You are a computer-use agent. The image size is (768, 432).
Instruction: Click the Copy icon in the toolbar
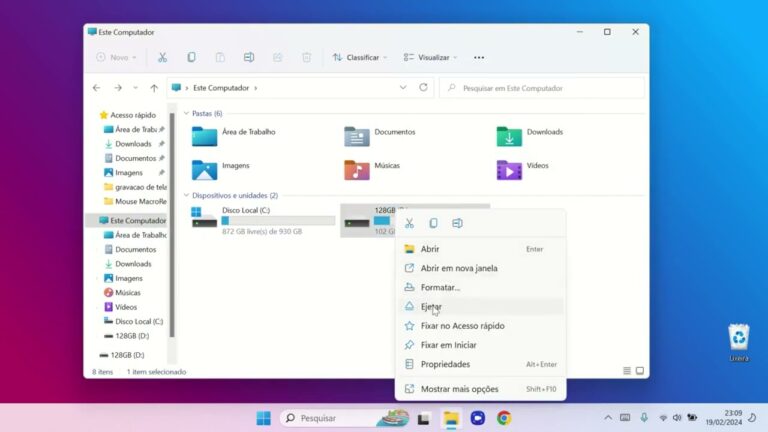point(192,57)
